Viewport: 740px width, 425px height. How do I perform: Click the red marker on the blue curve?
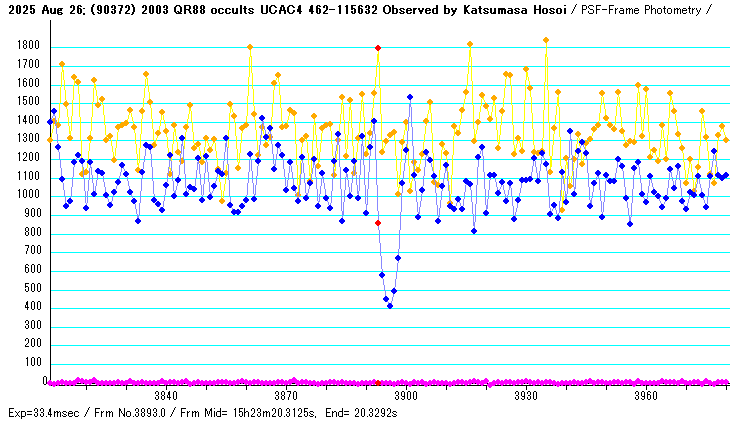[378, 223]
